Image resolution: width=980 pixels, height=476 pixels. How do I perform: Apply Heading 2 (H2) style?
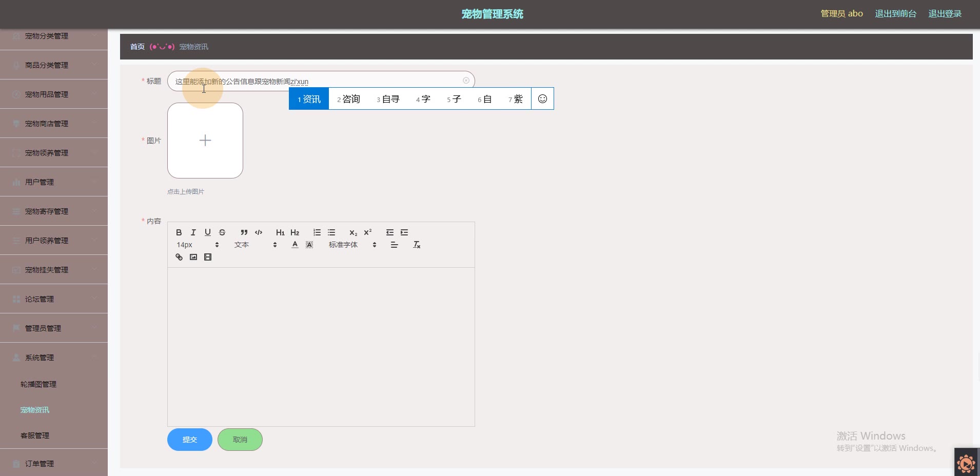click(x=295, y=232)
